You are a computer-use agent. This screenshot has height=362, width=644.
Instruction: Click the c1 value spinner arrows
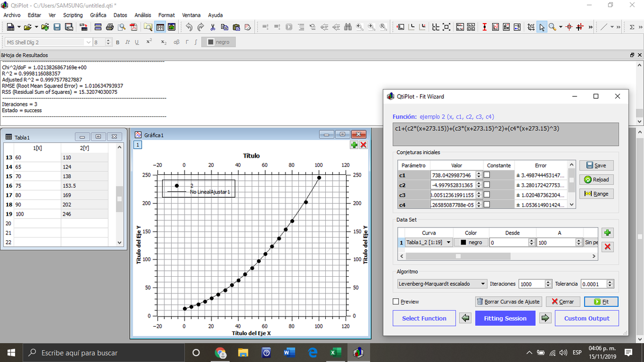coord(479,175)
